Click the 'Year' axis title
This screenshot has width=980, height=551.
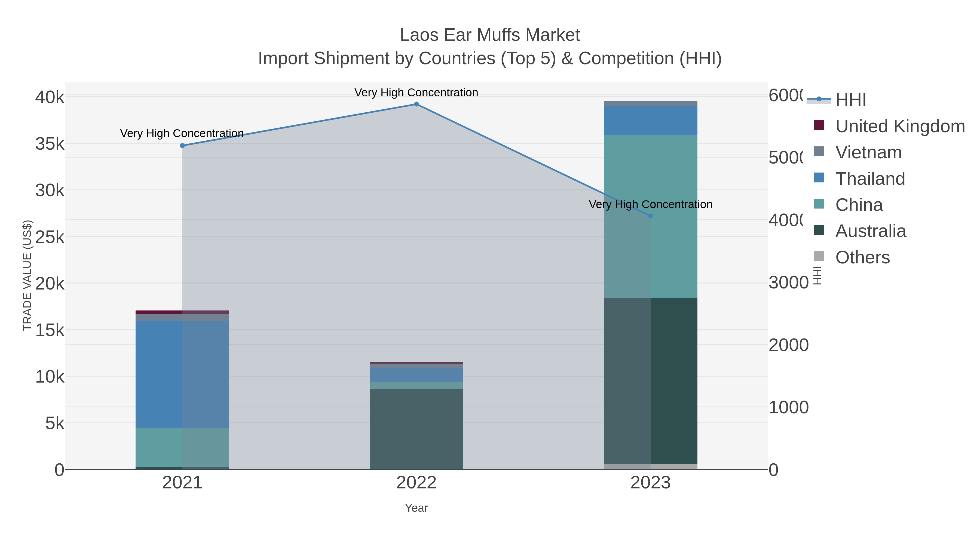click(x=416, y=508)
